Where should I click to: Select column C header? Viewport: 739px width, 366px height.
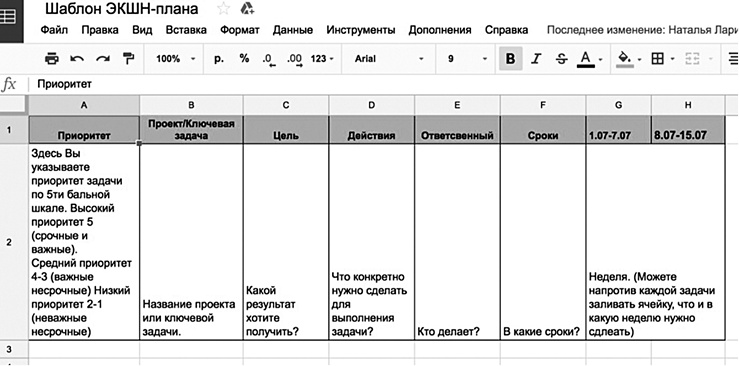(x=286, y=106)
